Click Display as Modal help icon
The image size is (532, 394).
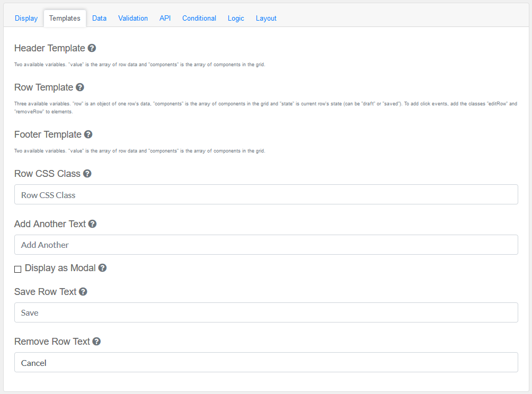[x=102, y=268]
